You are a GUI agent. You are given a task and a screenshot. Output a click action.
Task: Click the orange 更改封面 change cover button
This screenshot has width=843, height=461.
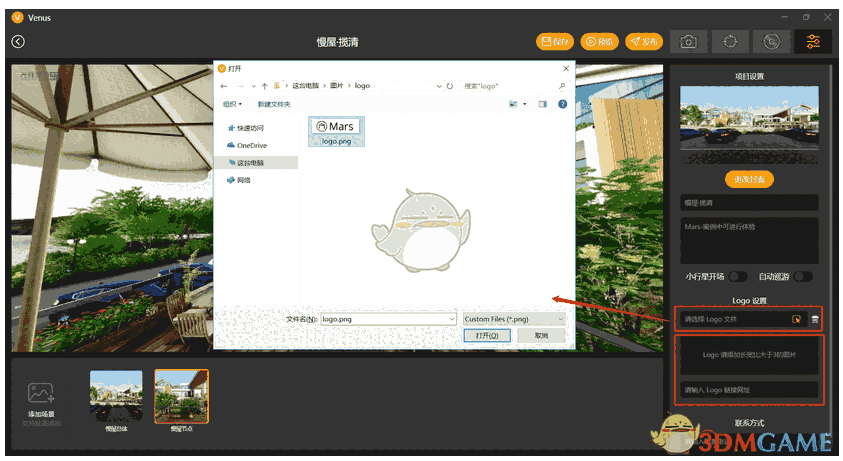pos(749,179)
